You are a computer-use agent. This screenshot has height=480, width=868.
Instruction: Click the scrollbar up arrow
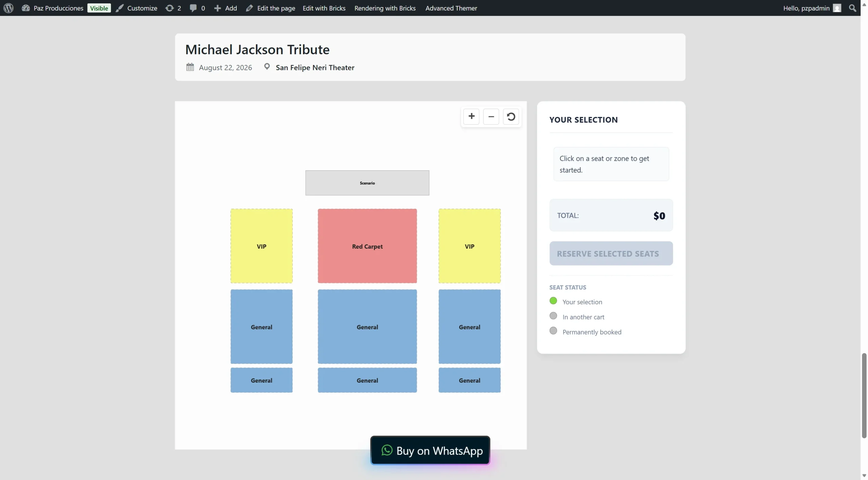(x=864, y=4)
